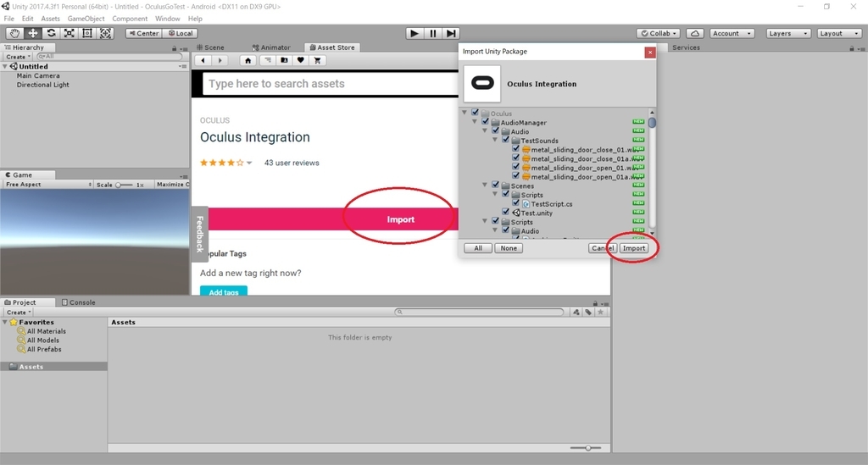Click the All button in package dialog
Image resolution: width=868 pixels, height=465 pixels.
[x=478, y=248]
